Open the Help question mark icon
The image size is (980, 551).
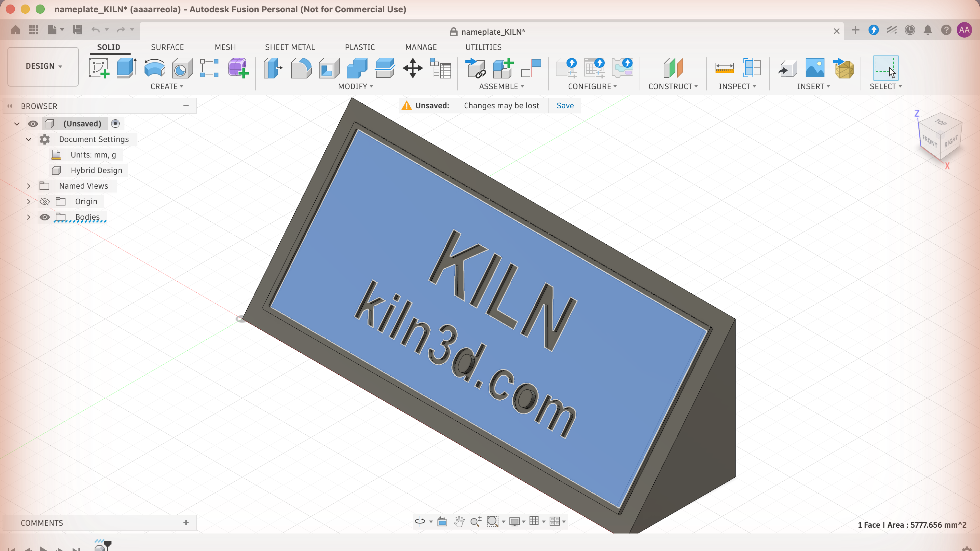pos(946,30)
